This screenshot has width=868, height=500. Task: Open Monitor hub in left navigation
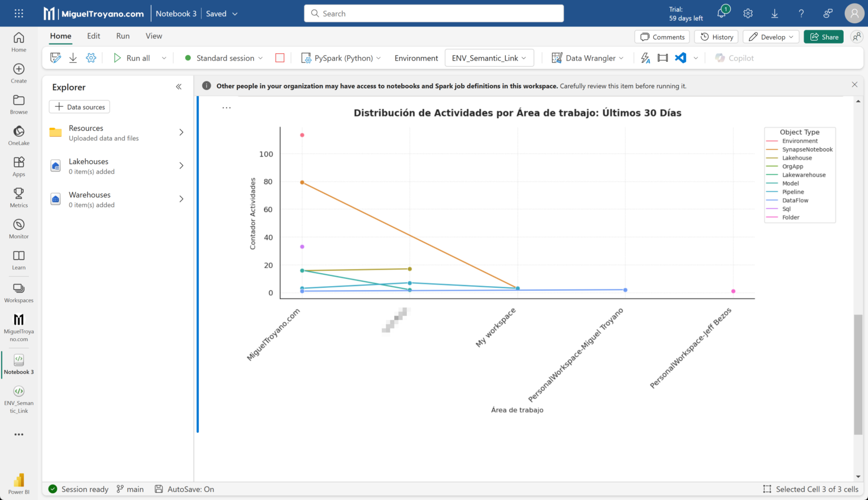click(x=19, y=229)
